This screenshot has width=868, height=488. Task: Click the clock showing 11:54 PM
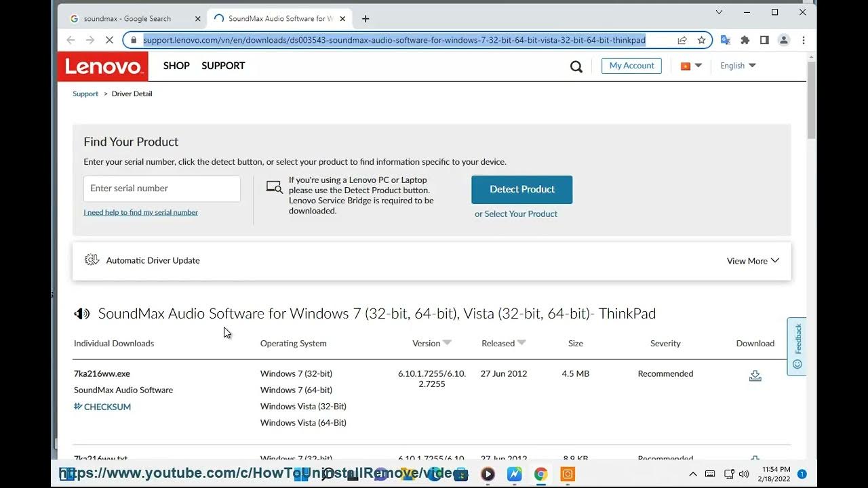776,469
